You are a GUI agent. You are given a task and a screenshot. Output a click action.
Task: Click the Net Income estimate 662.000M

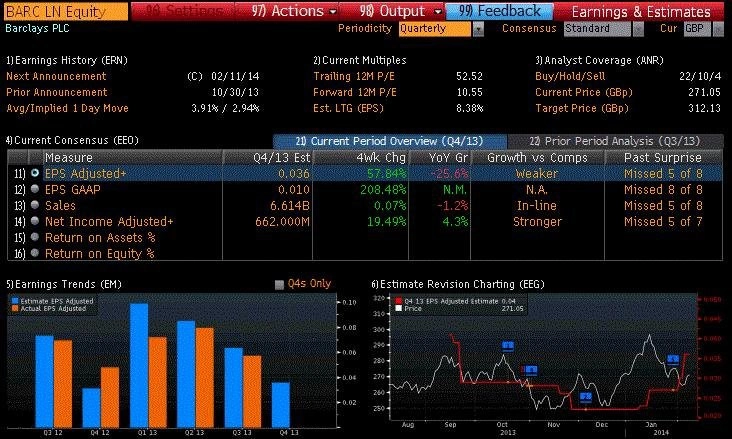coord(282,221)
